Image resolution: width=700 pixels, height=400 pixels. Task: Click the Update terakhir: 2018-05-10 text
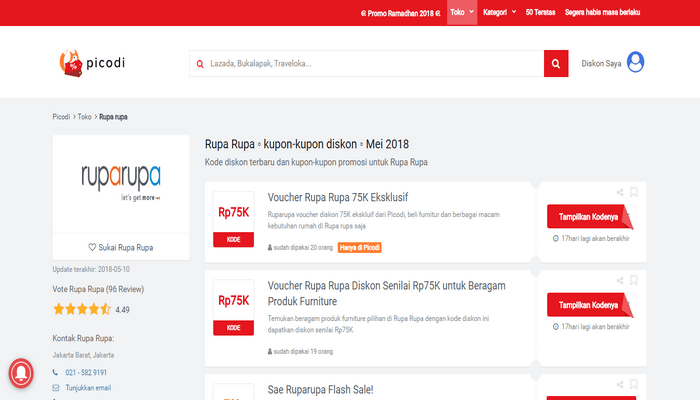pyautogui.click(x=91, y=269)
